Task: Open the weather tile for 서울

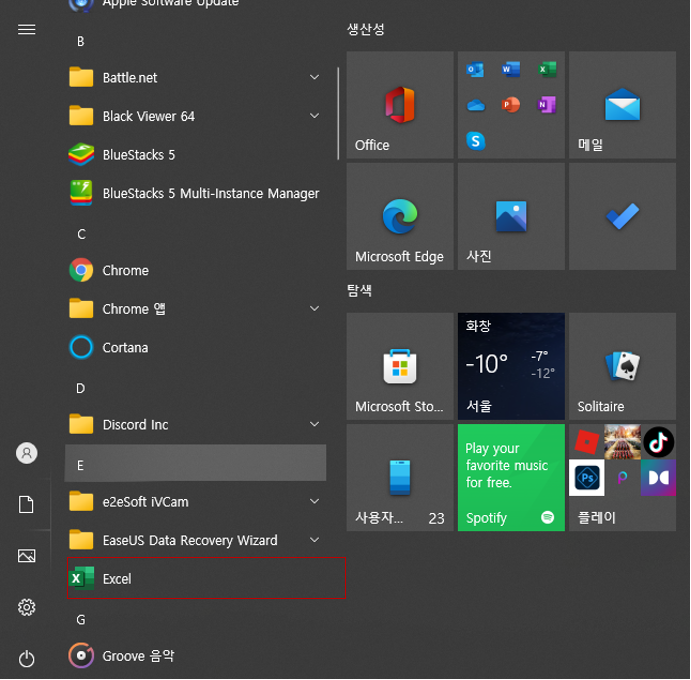Action: [x=511, y=366]
